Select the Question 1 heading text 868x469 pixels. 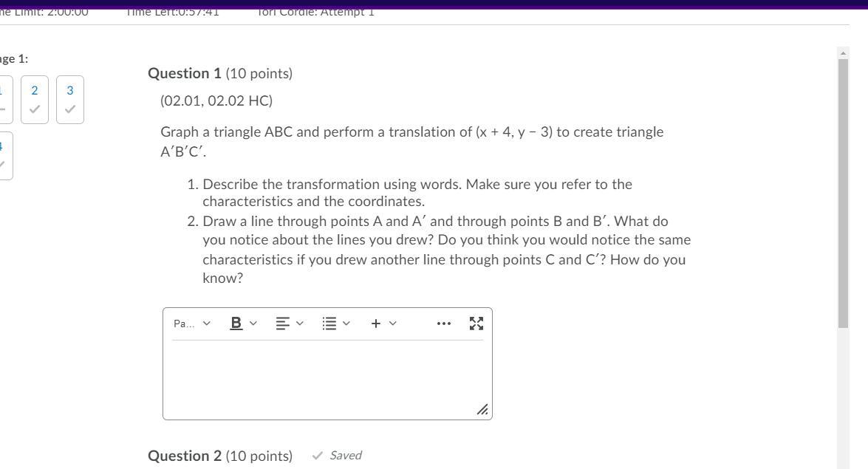(x=219, y=73)
